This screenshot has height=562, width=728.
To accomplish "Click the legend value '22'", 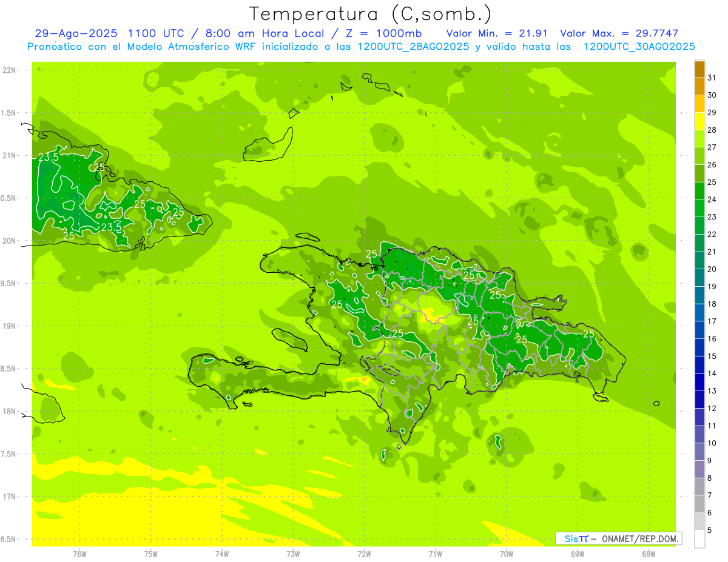I will [712, 234].
